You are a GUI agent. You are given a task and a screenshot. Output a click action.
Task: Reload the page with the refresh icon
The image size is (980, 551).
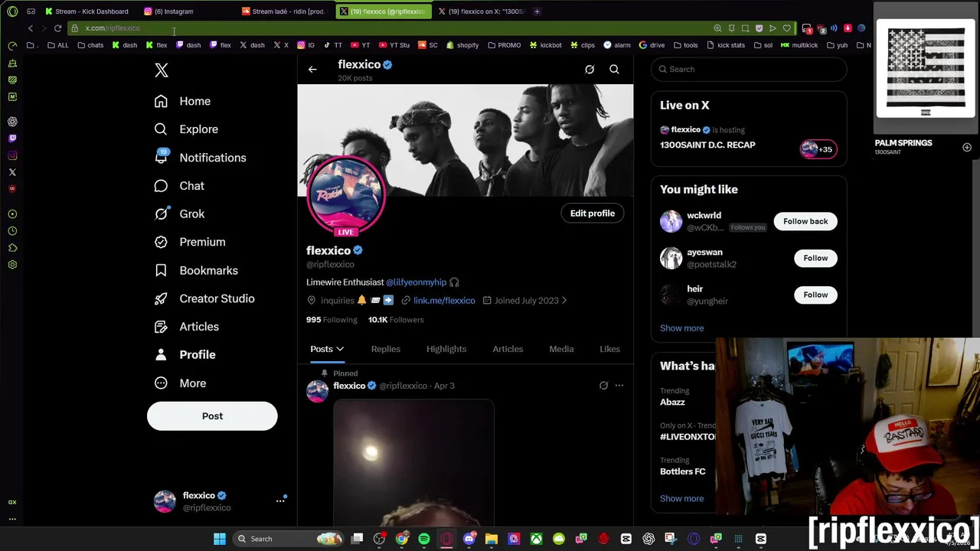(57, 28)
